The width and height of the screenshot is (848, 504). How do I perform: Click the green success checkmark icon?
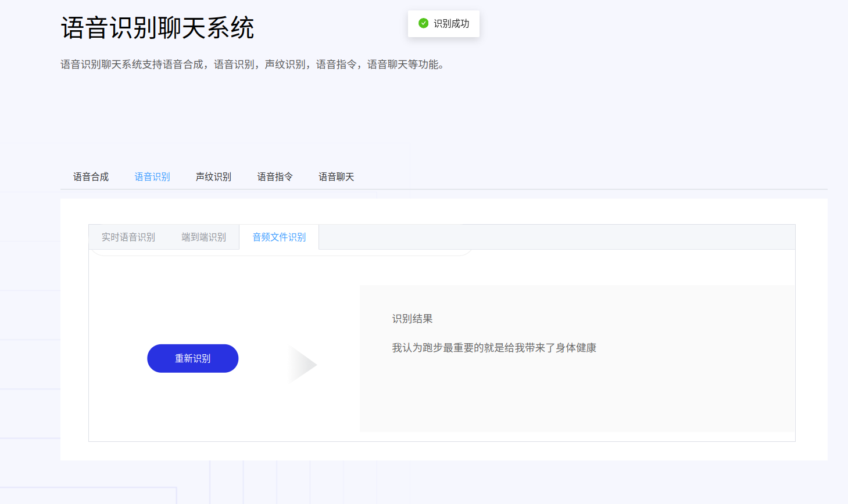[423, 23]
